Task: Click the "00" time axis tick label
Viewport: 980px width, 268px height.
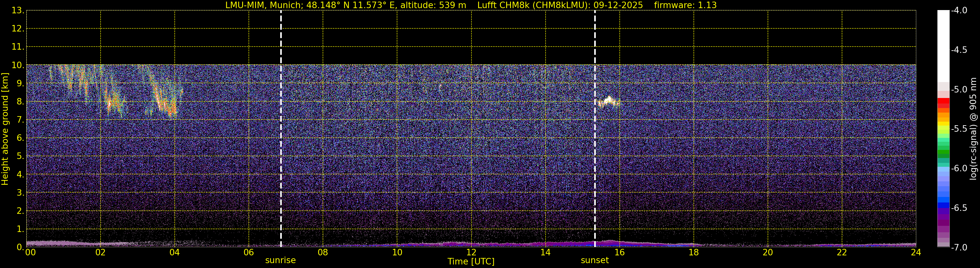Action: coord(31,252)
